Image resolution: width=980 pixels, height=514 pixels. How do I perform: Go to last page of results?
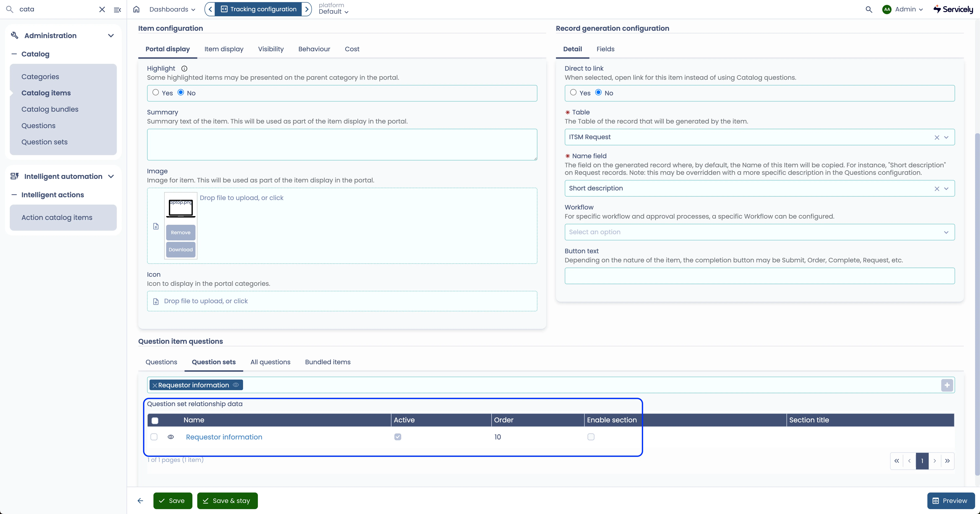pyautogui.click(x=947, y=461)
